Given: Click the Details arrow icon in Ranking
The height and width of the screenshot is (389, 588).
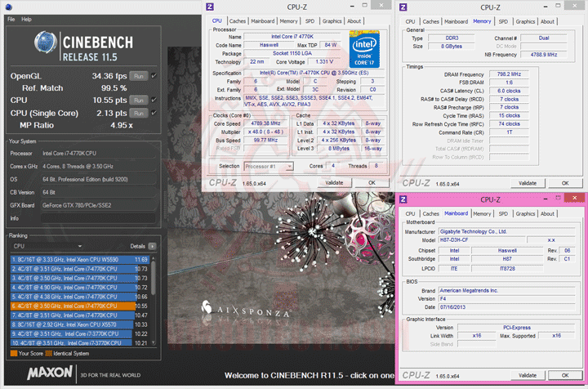Looking at the screenshot, I should tap(152, 246).
